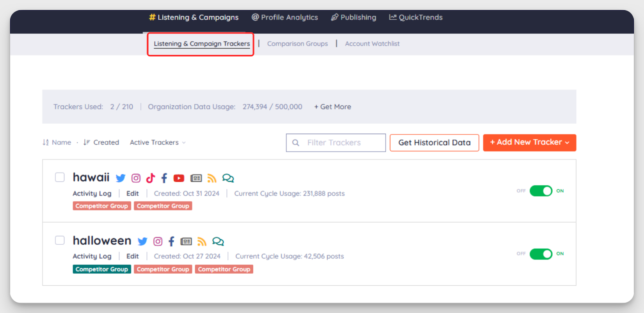Click '274,394 / 500,000' data usage value
Screen dimensions: 644x313
272,107
